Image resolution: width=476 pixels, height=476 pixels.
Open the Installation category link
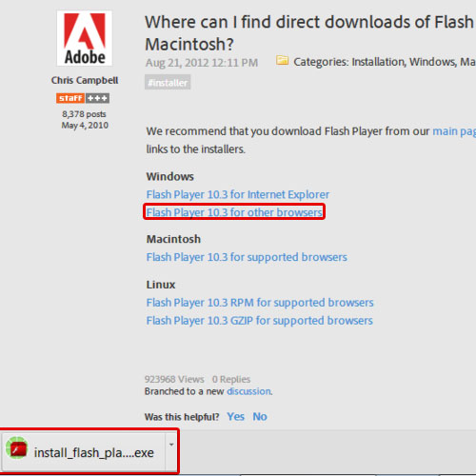(x=378, y=62)
